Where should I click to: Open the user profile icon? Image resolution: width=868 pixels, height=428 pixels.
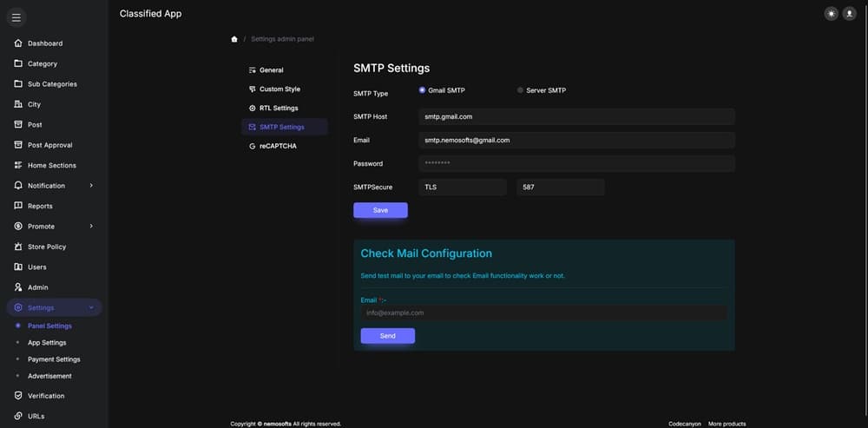click(850, 14)
